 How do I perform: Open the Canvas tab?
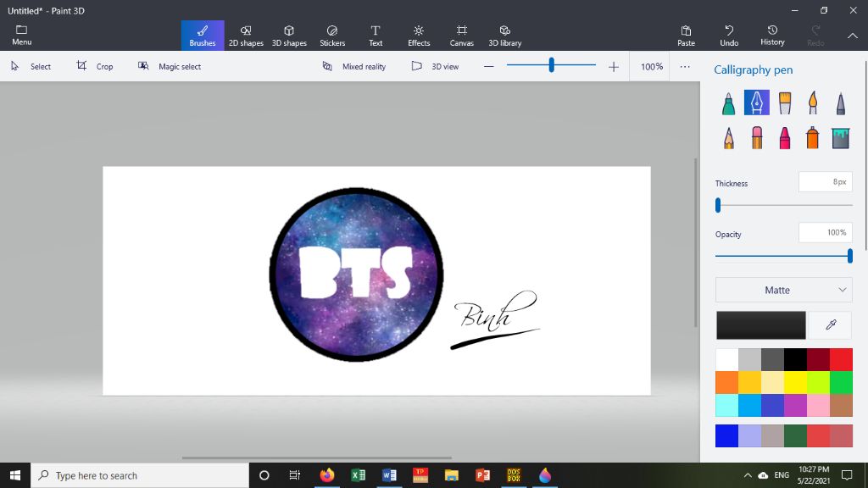(462, 36)
